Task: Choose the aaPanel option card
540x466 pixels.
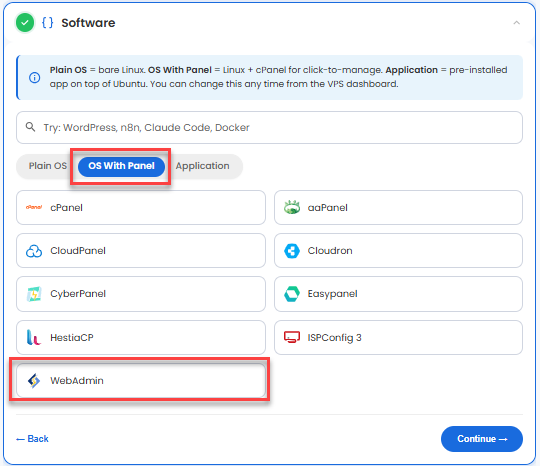Action: (398, 208)
